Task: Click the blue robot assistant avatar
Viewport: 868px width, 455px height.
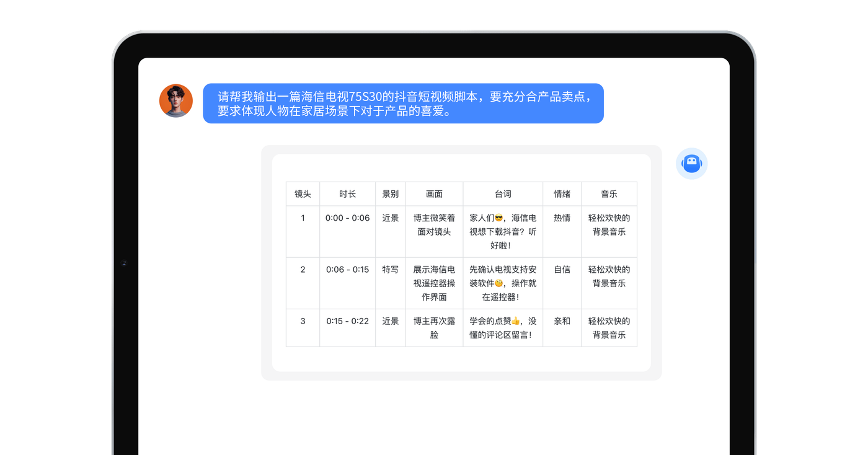Action: click(x=691, y=164)
